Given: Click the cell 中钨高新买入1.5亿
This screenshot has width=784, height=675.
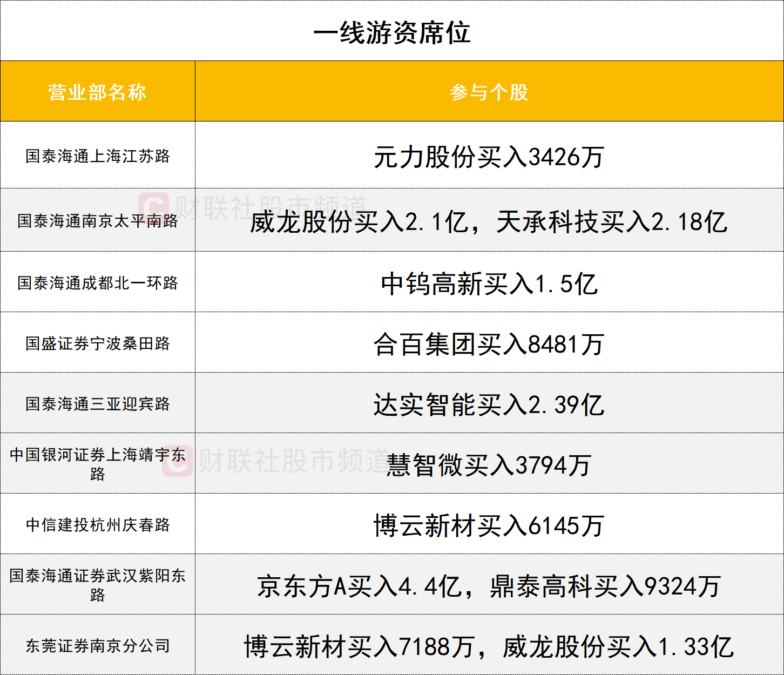Looking at the screenshot, I should (x=489, y=282).
